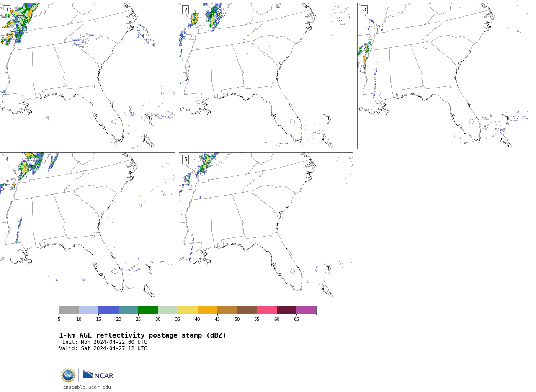The image size is (536, 392).
Task: Select the maroon 60-65 dBZ swatch
Action: (286, 310)
